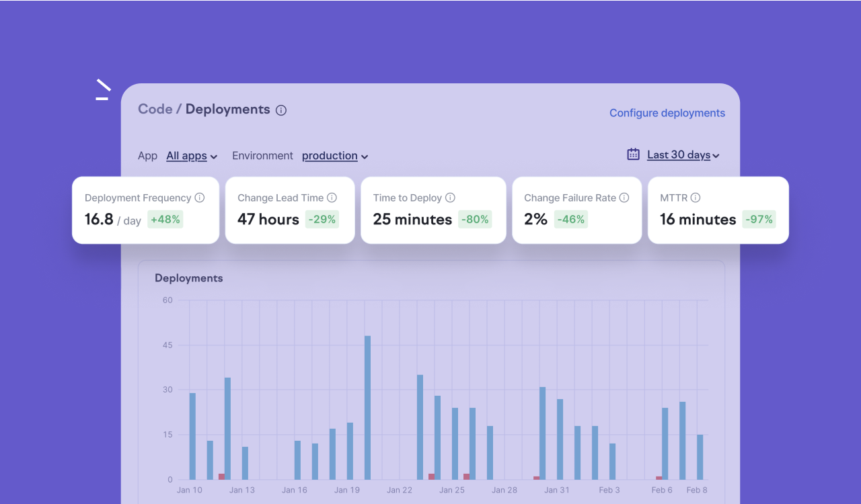This screenshot has width=861, height=504.
Task: Navigate to Code breadcrumb
Action: pos(155,110)
